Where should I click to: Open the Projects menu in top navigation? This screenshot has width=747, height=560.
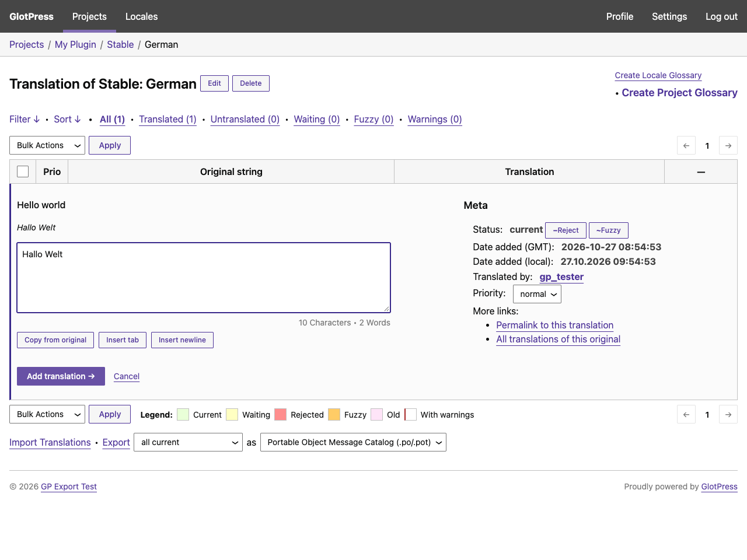coord(89,16)
